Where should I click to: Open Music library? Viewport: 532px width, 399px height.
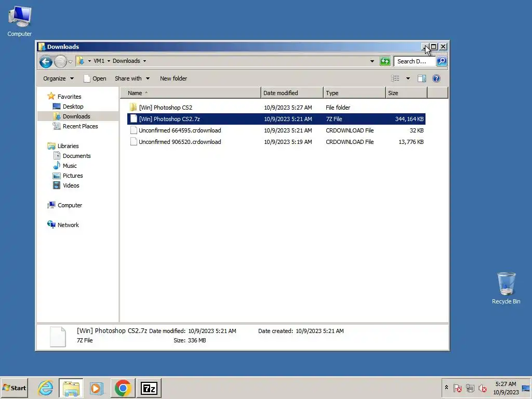70,166
